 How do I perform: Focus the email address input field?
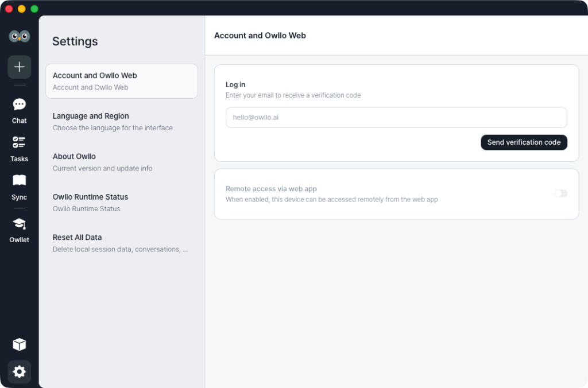(396, 117)
